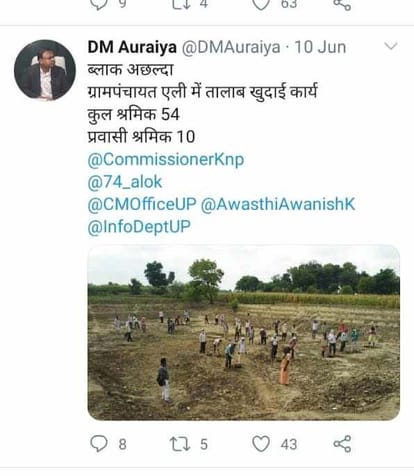Image resolution: width=414 pixels, height=476 pixels.
Task: View tweet's 10 Jun timestamp
Action: 320,47
